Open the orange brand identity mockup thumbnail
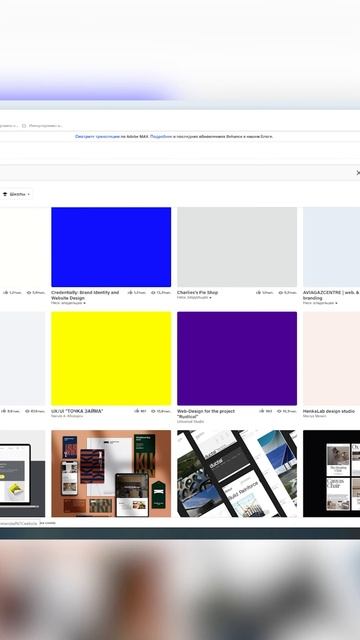 pyautogui.click(x=111, y=473)
